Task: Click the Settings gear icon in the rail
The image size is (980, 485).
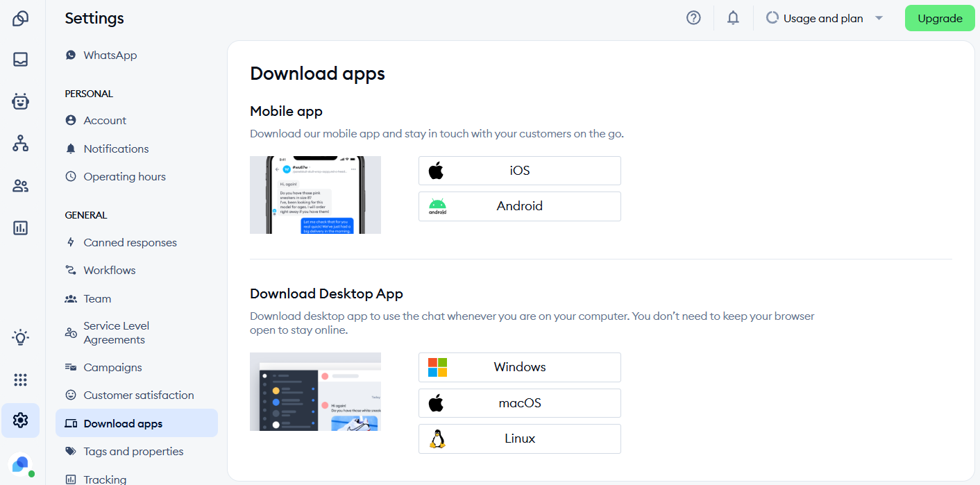Action: [x=21, y=420]
